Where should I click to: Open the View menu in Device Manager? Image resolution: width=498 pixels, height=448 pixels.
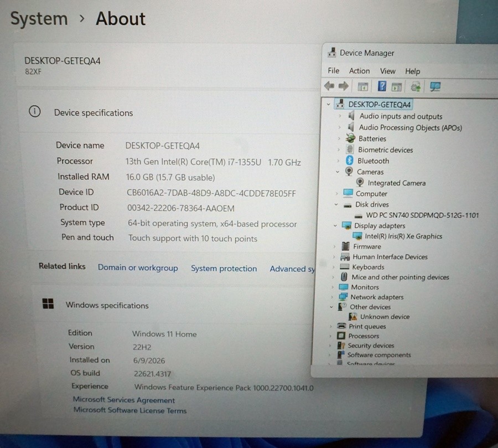tap(388, 71)
